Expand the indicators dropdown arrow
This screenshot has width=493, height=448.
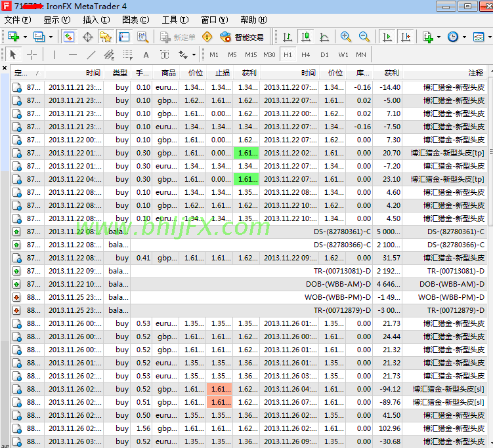pos(439,37)
